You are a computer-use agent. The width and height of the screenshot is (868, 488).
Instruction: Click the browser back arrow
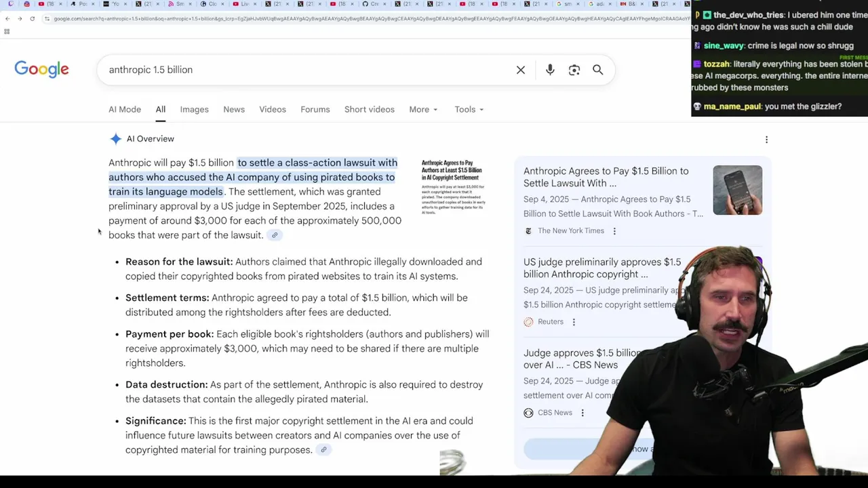(7, 18)
